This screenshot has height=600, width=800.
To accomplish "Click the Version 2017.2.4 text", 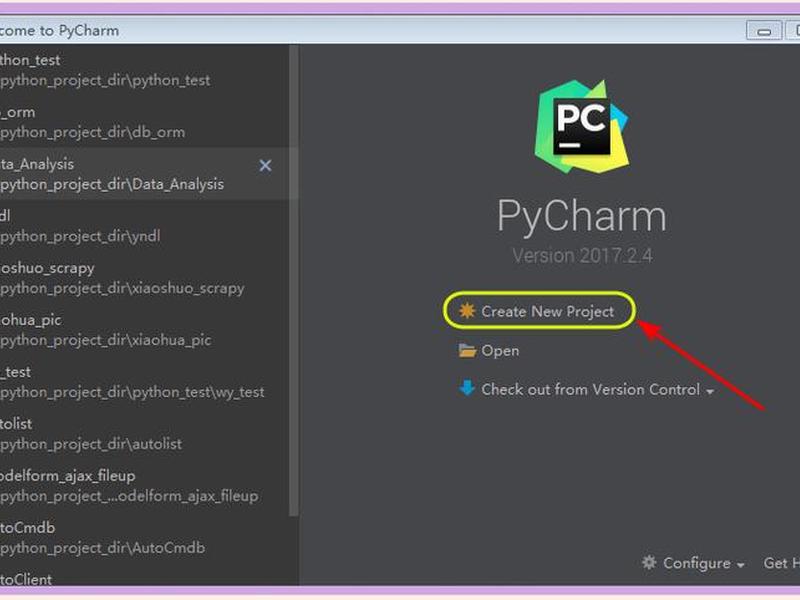I will pyautogui.click(x=582, y=256).
